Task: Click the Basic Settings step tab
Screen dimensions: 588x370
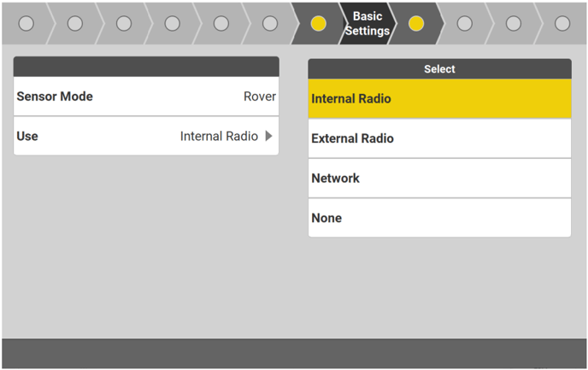Action: pyautogui.click(x=367, y=23)
